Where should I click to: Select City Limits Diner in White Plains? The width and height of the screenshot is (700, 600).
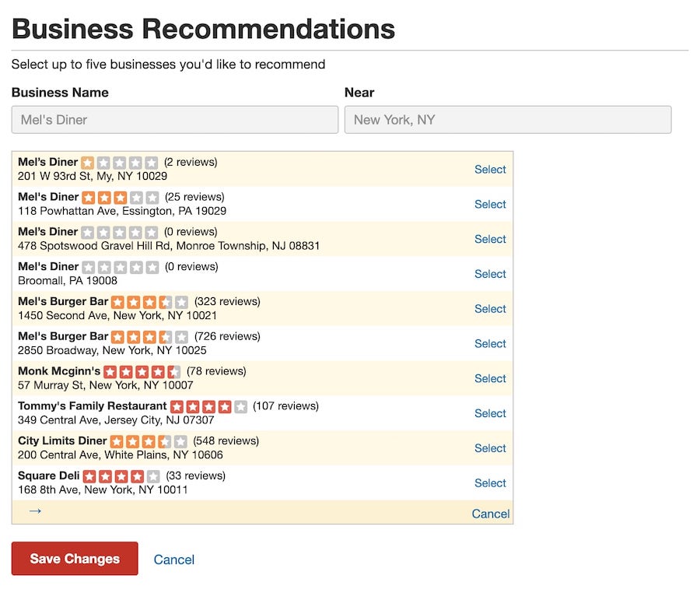(x=490, y=448)
